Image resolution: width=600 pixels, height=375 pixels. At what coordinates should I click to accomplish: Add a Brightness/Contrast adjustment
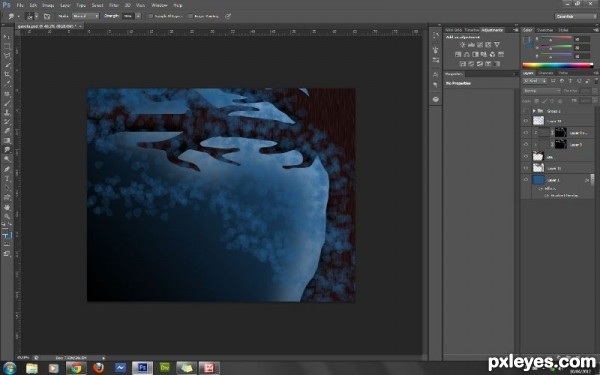click(462, 45)
